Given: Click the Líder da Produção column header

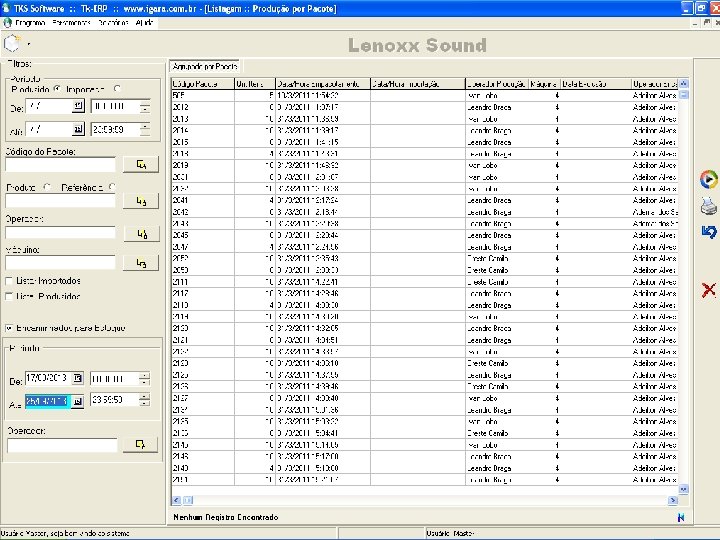Looking at the screenshot, I should click(x=497, y=84).
